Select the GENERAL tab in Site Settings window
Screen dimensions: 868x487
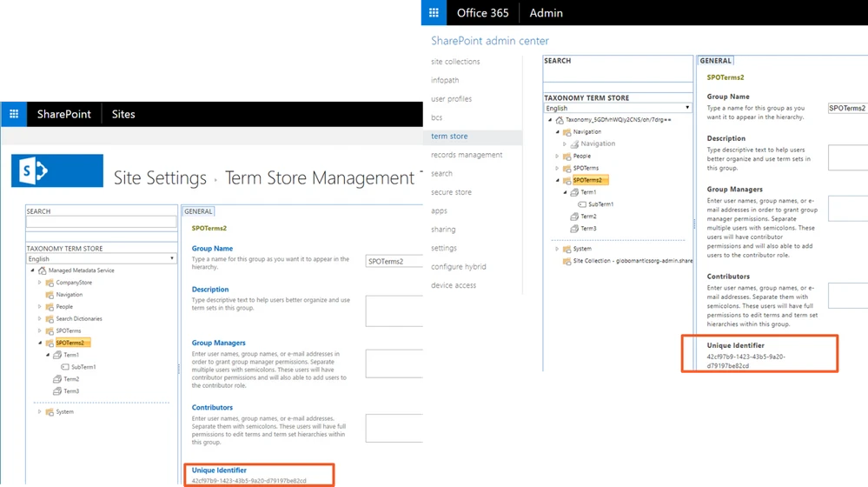(x=198, y=211)
